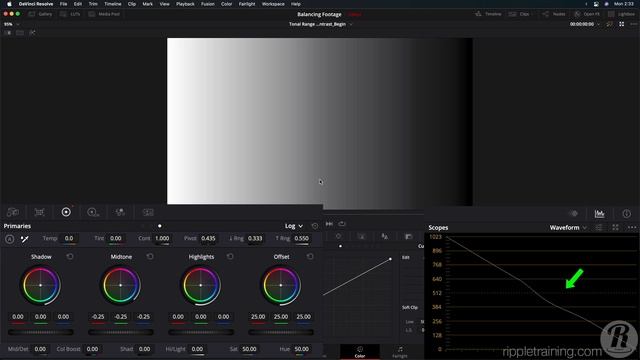The width and height of the screenshot is (640, 360).
Task: Open the RGB Mixer palette icon
Action: [x=120, y=212]
